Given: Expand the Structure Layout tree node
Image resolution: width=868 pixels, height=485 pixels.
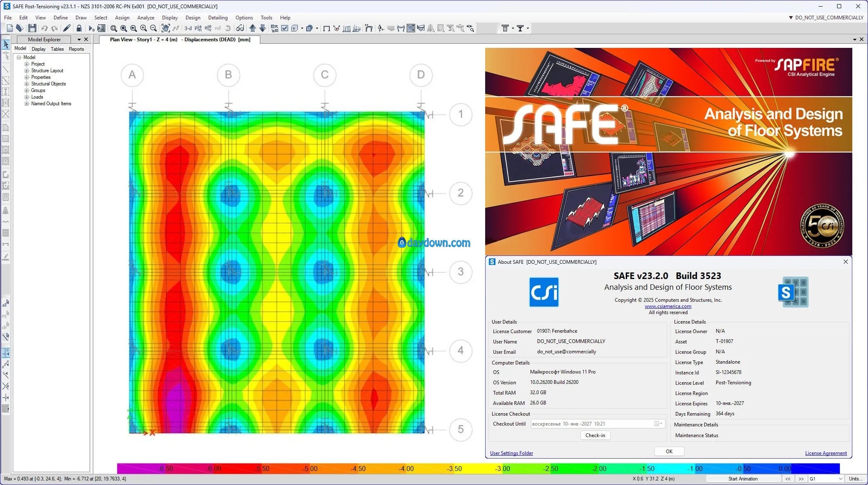Looking at the screenshot, I should point(27,71).
